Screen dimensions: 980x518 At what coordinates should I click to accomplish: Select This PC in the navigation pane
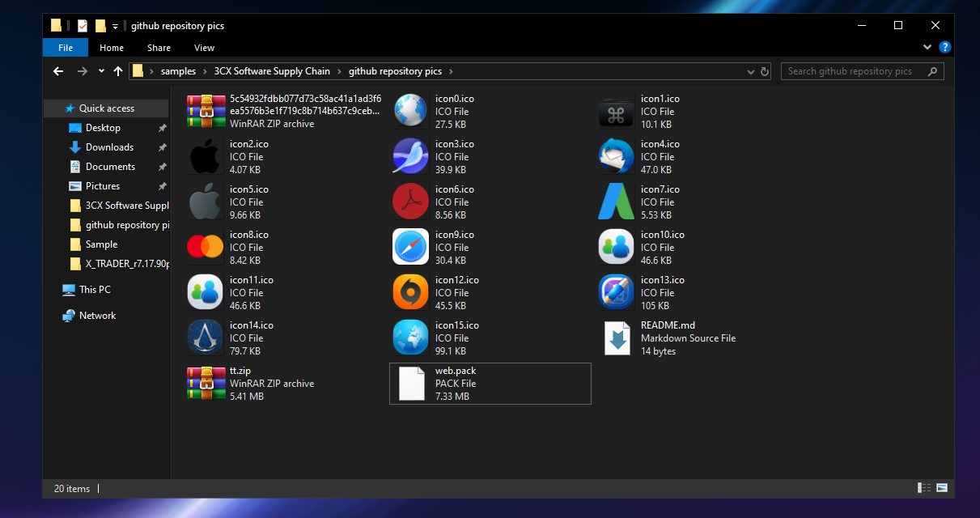pyautogui.click(x=95, y=290)
